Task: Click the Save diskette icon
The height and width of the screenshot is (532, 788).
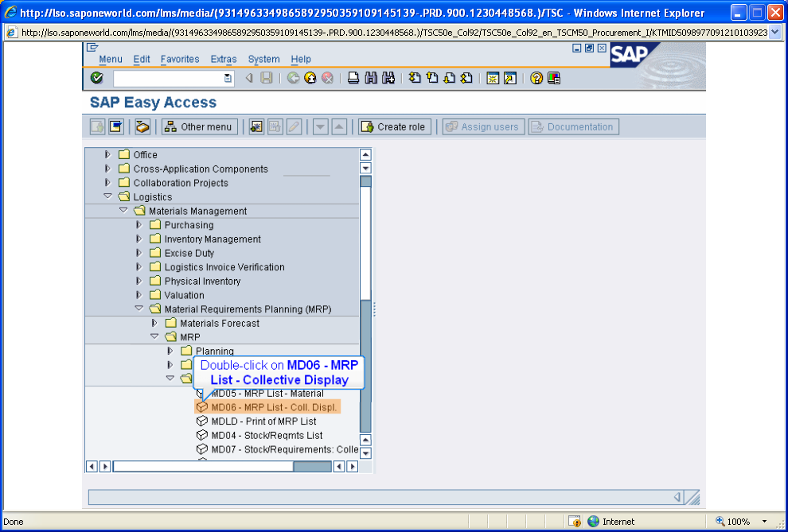Action: pos(267,78)
